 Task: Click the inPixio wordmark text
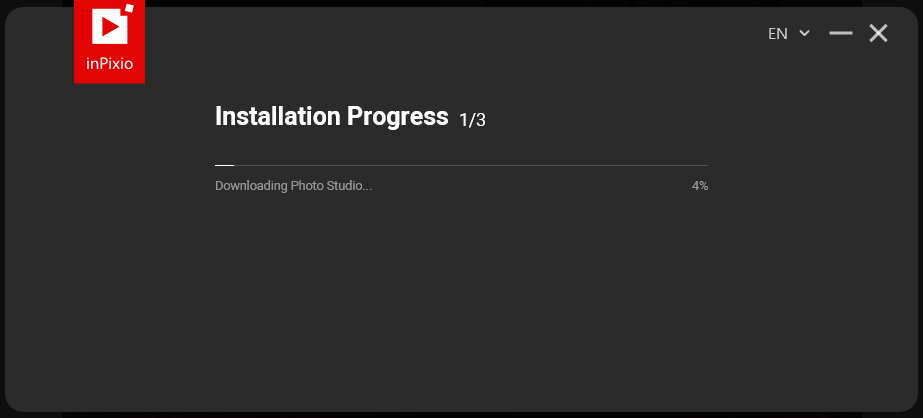(x=109, y=66)
